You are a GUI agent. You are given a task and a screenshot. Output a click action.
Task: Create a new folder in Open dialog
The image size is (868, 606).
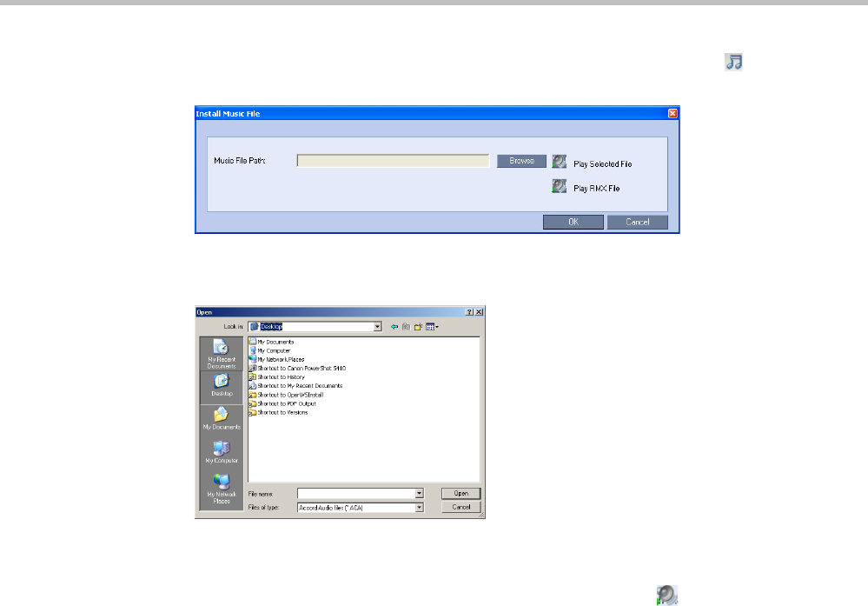(418, 327)
